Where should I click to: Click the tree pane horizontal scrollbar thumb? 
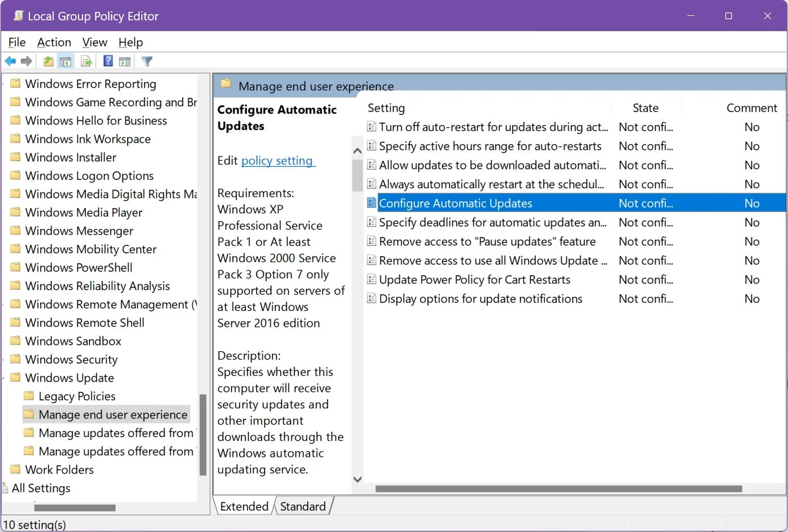pos(75,508)
